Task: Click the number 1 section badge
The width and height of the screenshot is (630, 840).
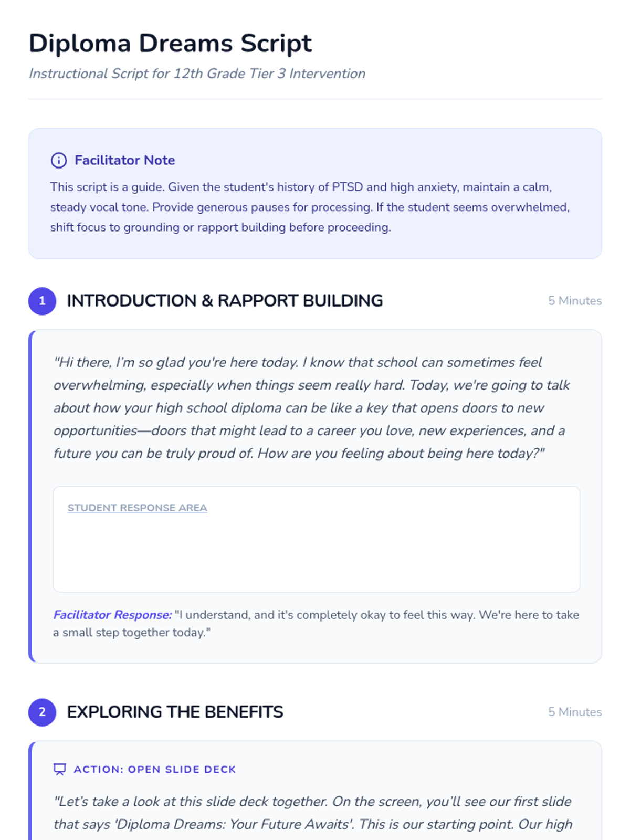Action: tap(42, 301)
